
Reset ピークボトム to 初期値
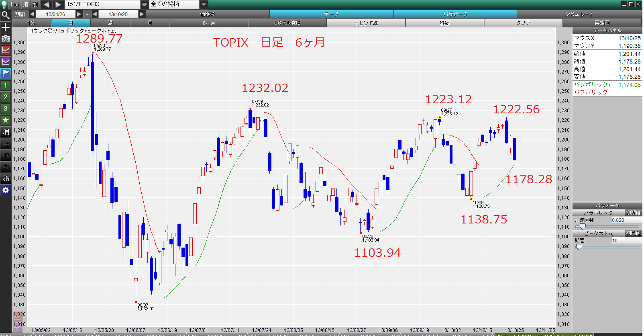[634, 233]
